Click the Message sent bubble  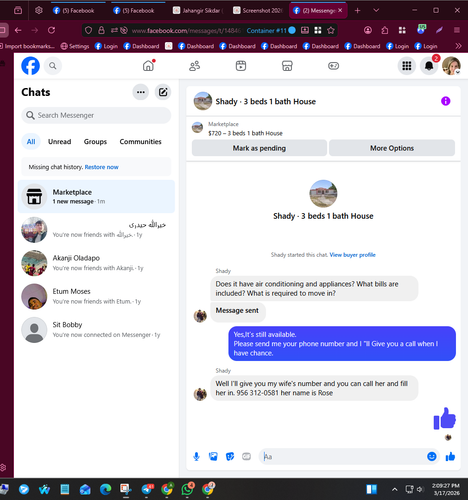237,311
